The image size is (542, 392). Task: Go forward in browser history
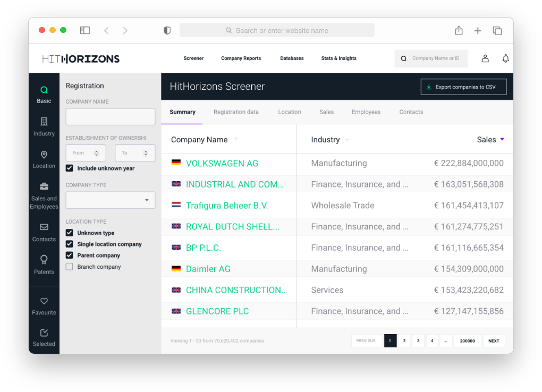125,30
